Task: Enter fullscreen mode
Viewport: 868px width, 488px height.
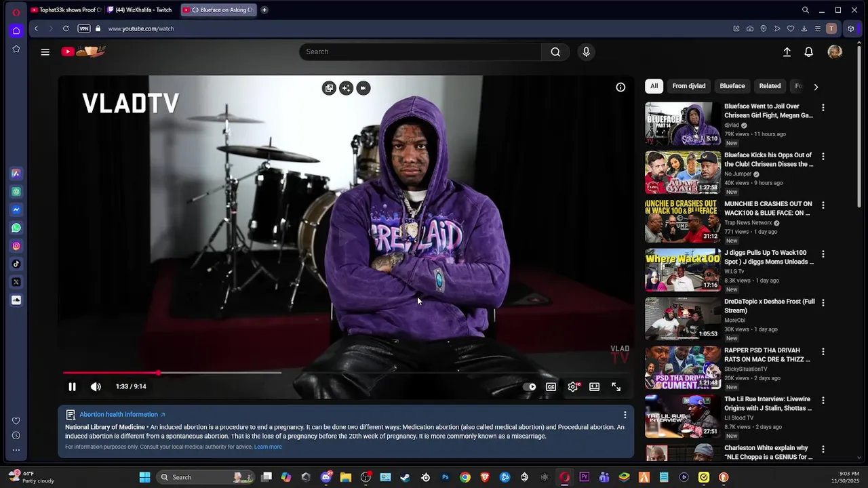Action: (616, 386)
